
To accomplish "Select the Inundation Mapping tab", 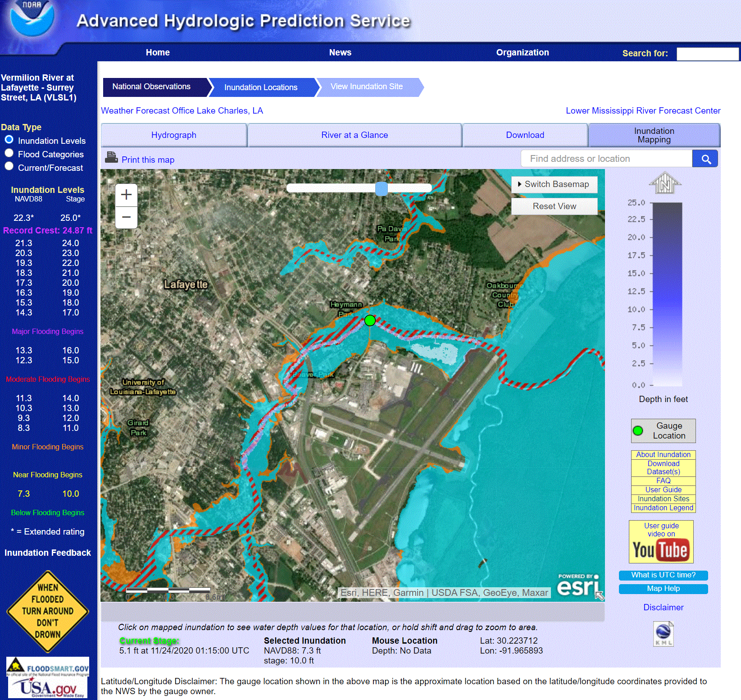I will pos(654,135).
